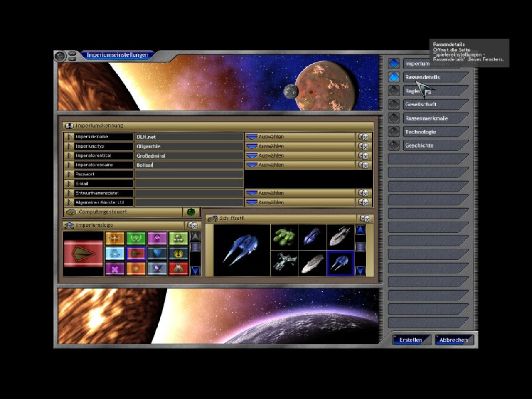
Task: Click ship style list up arrow
Action: pyautogui.click(x=360, y=230)
